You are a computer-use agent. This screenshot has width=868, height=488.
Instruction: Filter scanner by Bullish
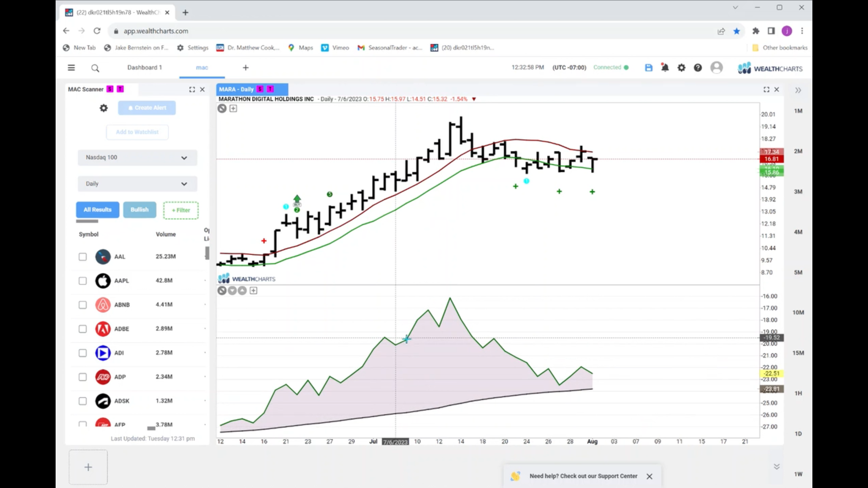140,210
